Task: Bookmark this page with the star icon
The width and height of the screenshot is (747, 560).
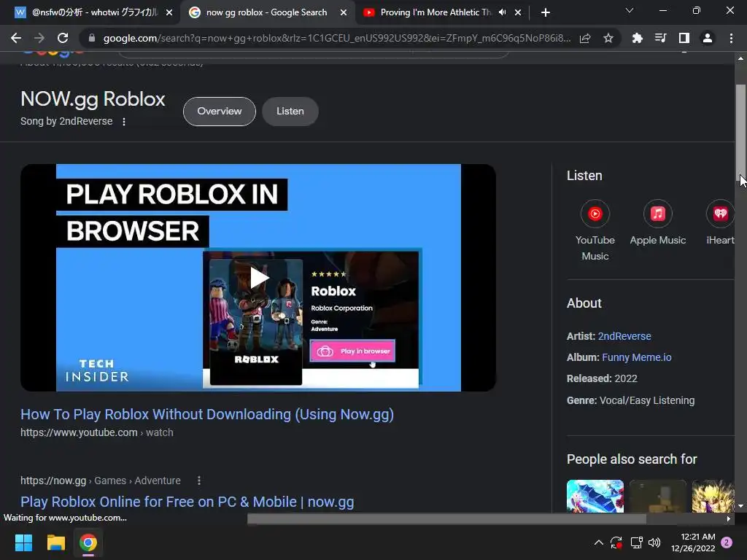Action: (x=608, y=38)
